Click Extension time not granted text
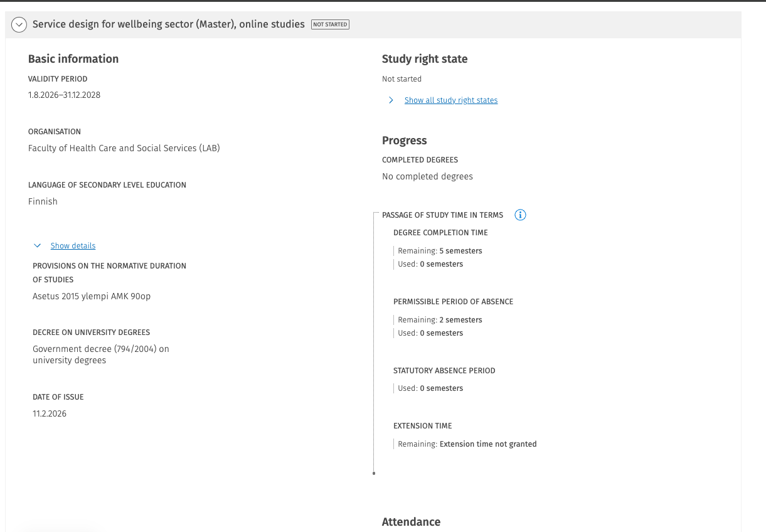766x532 pixels. (488, 444)
